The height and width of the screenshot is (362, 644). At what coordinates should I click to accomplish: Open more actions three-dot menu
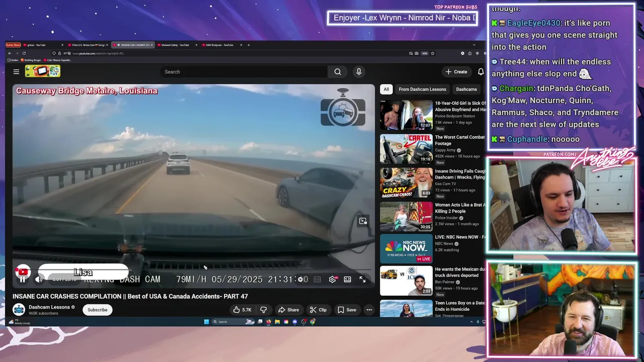coord(369,310)
